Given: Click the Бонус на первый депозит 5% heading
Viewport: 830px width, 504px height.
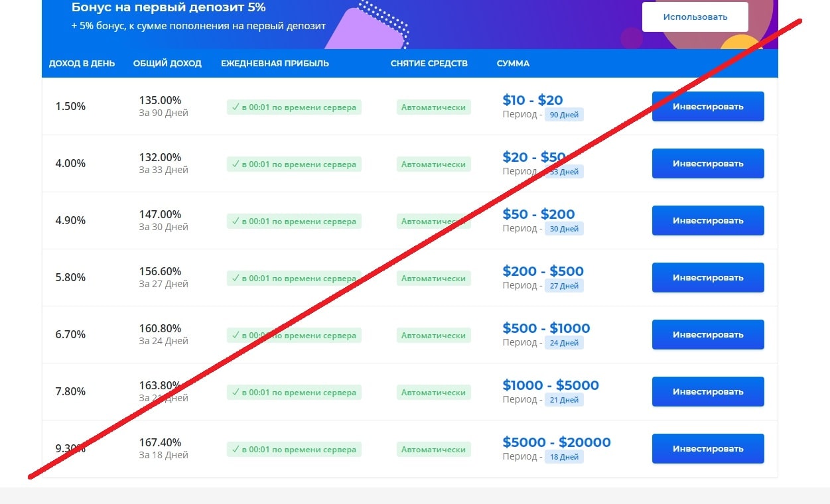Looking at the screenshot, I should (x=169, y=9).
